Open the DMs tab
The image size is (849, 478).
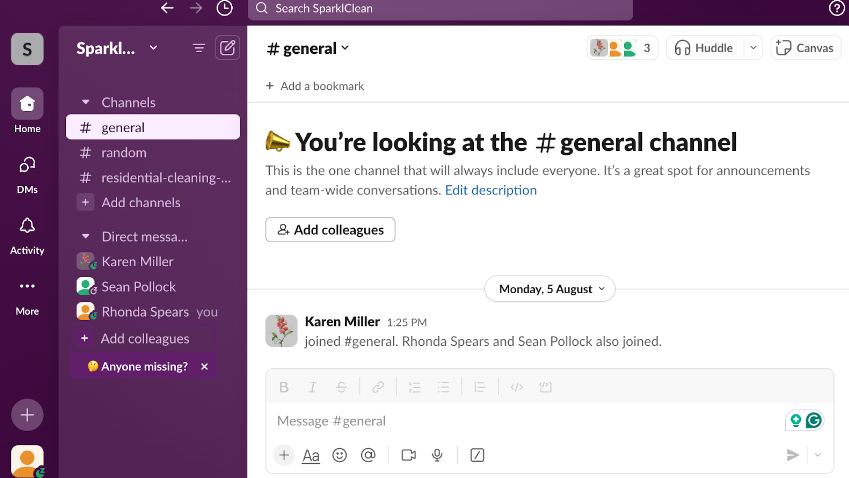pyautogui.click(x=27, y=174)
